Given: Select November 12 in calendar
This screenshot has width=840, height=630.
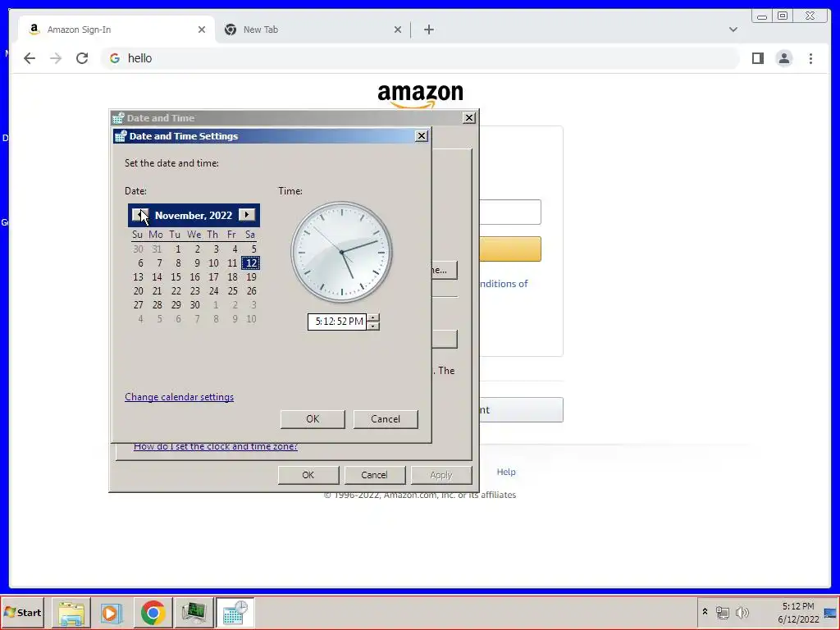Looking at the screenshot, I should pyautogui.click(x=251, y=263).
